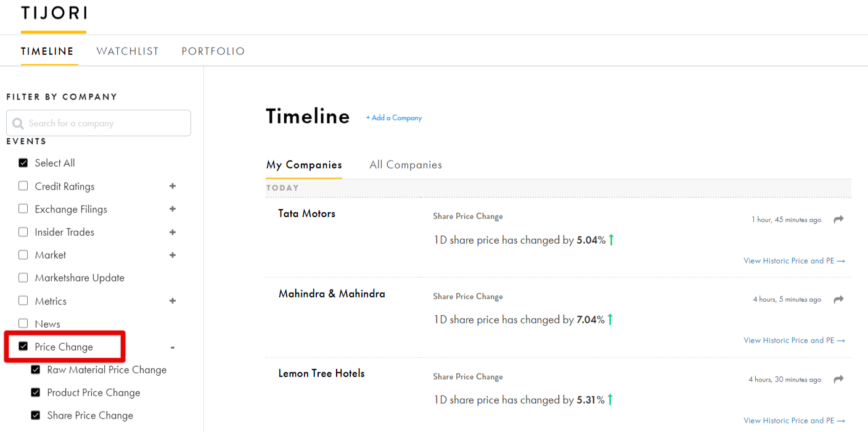The image size is (868, 432).
Task: Open the Lemon Tree Hotels company name
Action: click(321, 373)
